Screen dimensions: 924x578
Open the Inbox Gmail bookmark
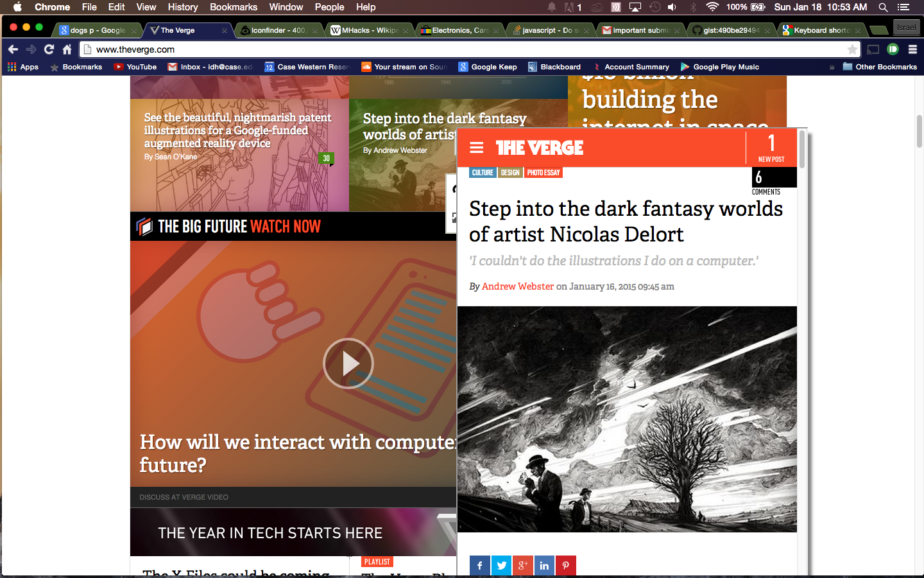210,67
